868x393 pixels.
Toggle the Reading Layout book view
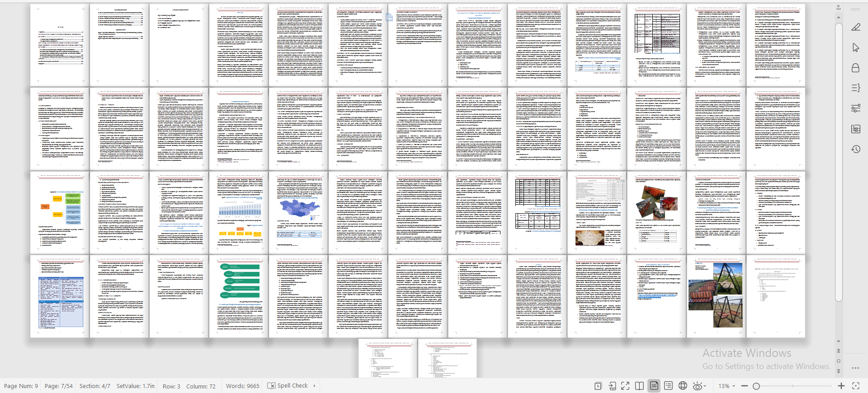639,386
